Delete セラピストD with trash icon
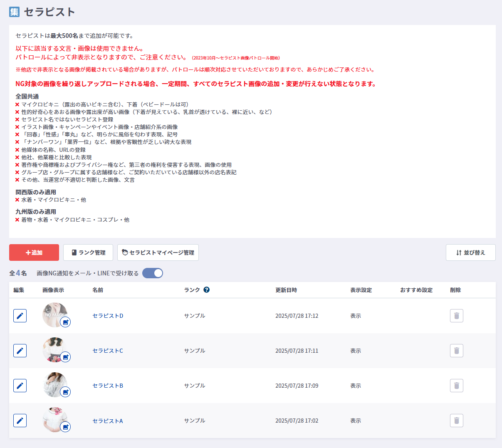Image resolution: width=502 pixels, height=448 pixels. coord(456,316)
